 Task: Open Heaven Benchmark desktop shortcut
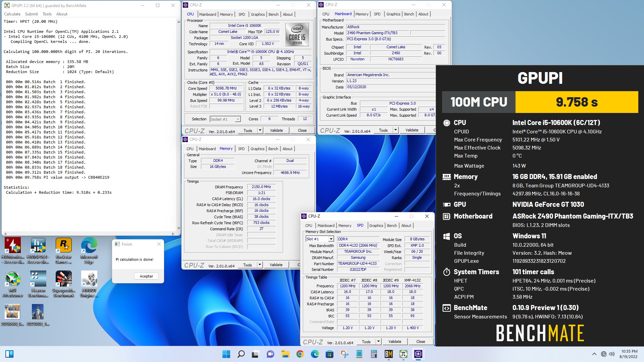(38, 284)
